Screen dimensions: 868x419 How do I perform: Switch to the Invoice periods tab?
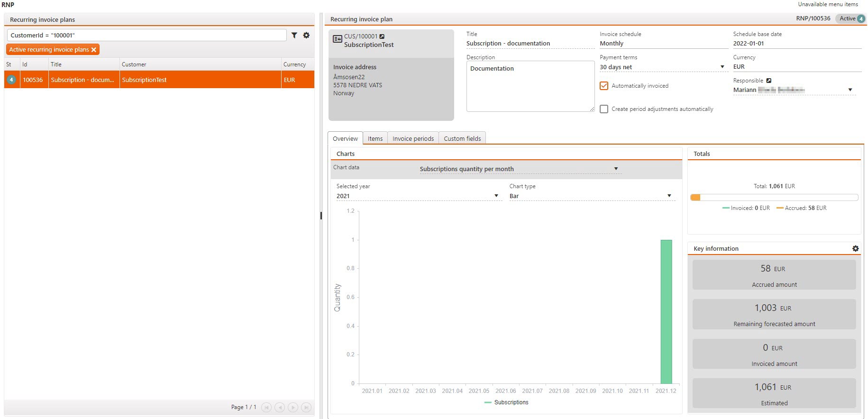point(413,138)
